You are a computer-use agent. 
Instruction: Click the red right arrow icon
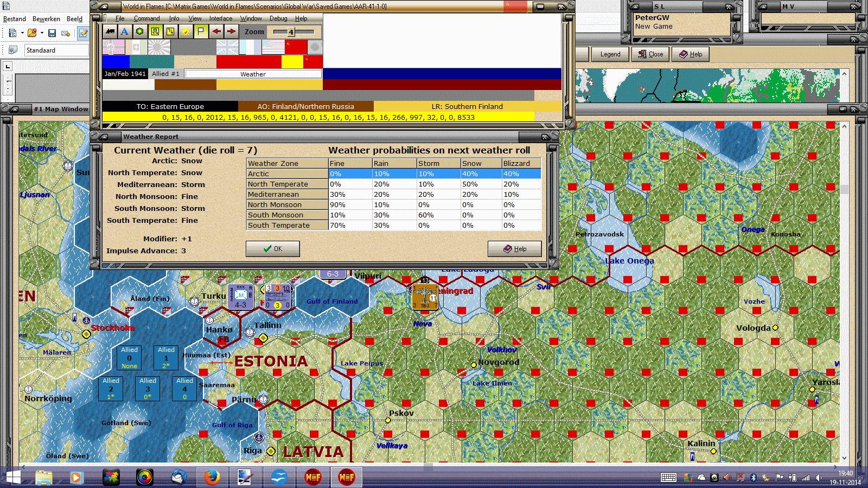tap(231, 31)
